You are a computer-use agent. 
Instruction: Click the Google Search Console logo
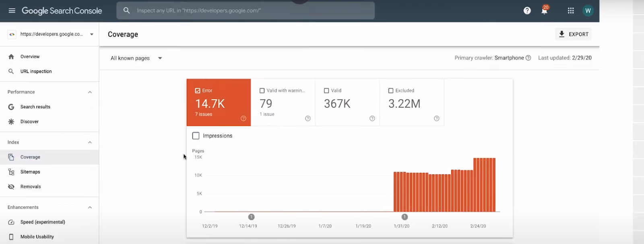[x=62, y=11]
